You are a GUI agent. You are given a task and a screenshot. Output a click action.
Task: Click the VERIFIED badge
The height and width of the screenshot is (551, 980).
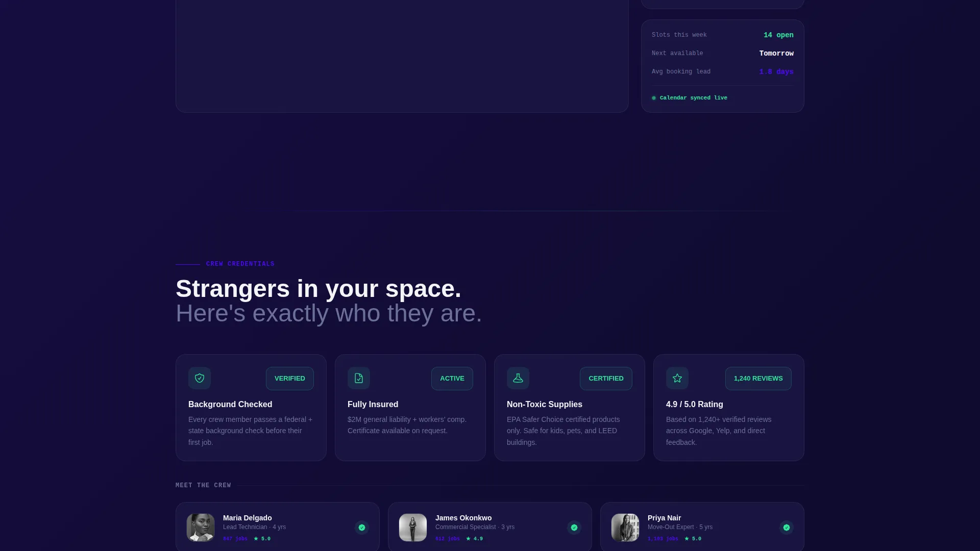[290, 379]
